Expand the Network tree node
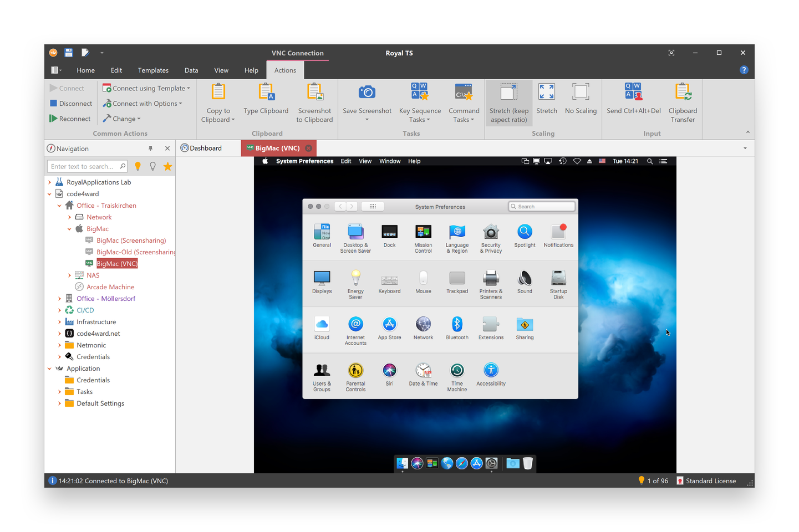 [x=69, y=217]
